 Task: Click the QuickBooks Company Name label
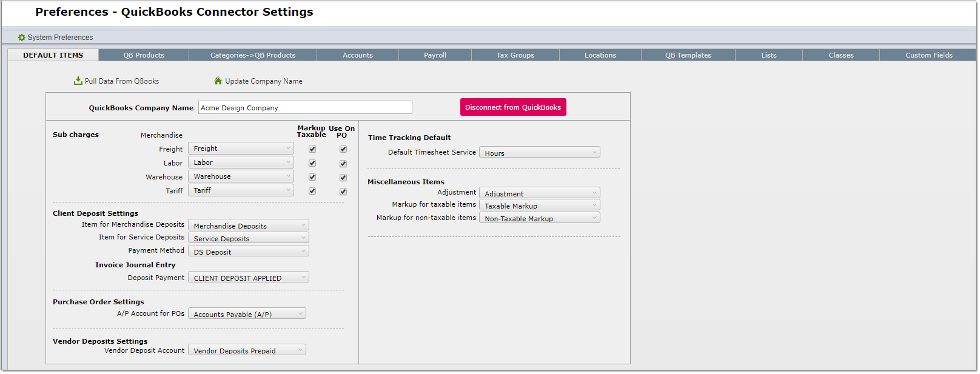coord(141,108)
